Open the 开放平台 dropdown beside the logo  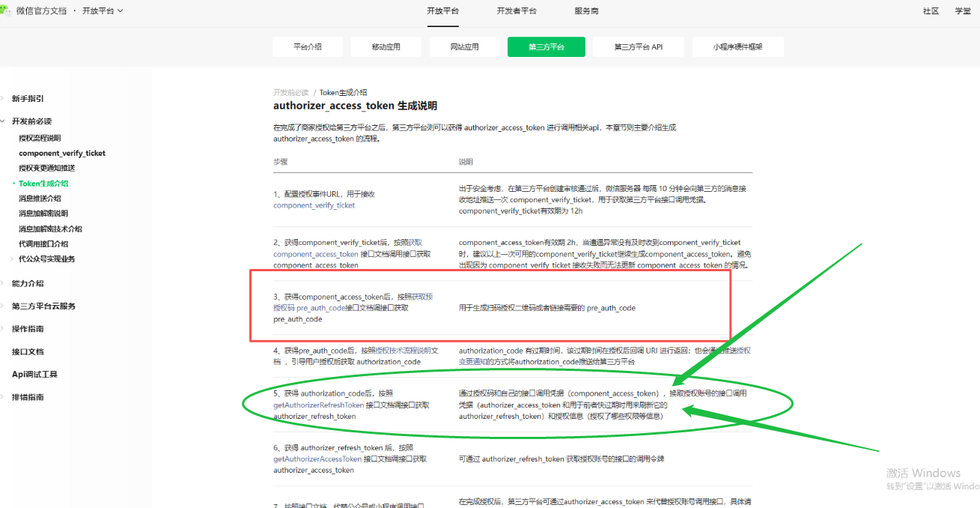coord(103,11)
